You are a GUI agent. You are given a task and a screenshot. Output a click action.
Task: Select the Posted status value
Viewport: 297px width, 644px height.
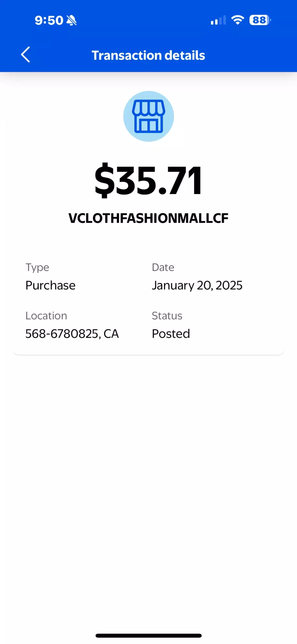click(171, 334)
